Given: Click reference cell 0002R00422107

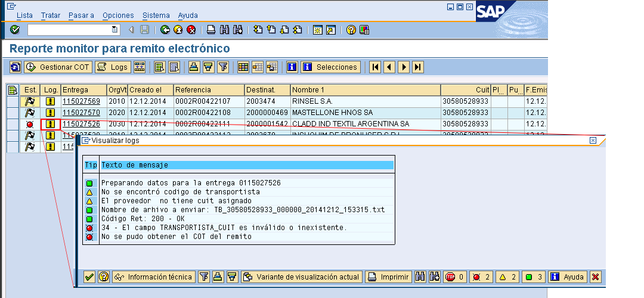Looking at the screenshot, I should (x=209, y=101).
